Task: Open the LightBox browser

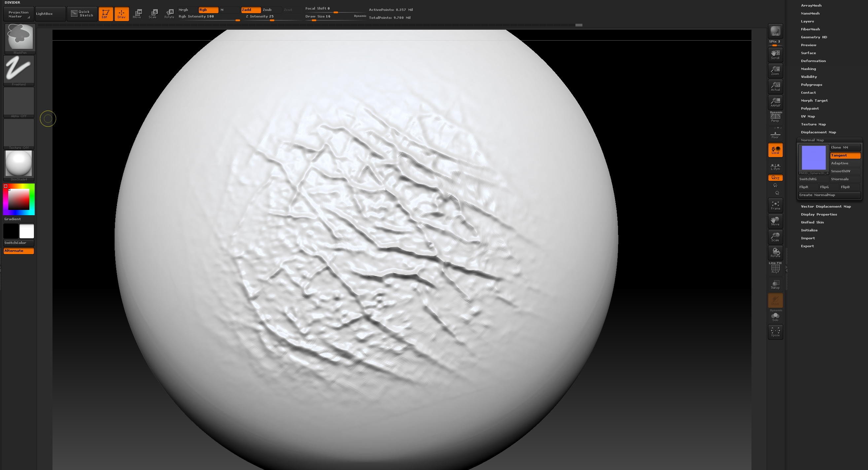Action: (x=50, y=14)
